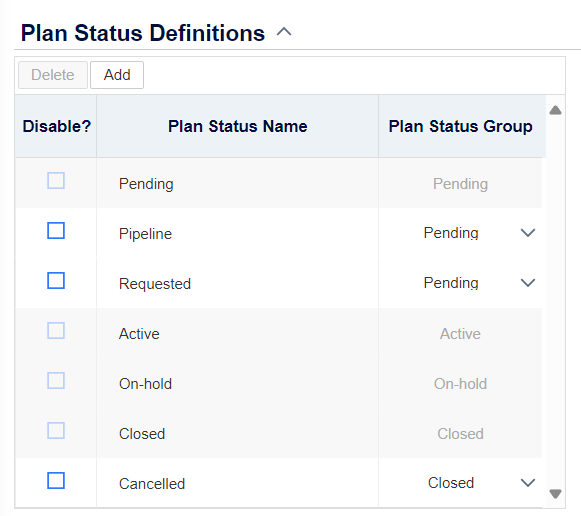Click the scroll down arrow in table
The image size is (581, 516).
pyautogui.click(x=555, y=494)
